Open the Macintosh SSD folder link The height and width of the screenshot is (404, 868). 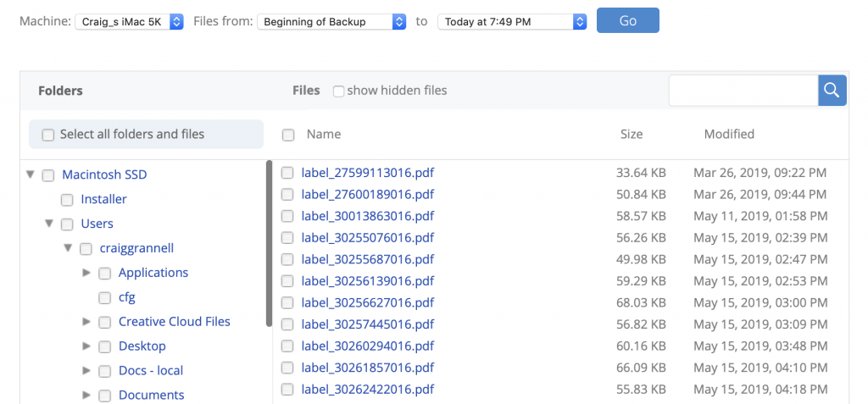coord(104,174)
